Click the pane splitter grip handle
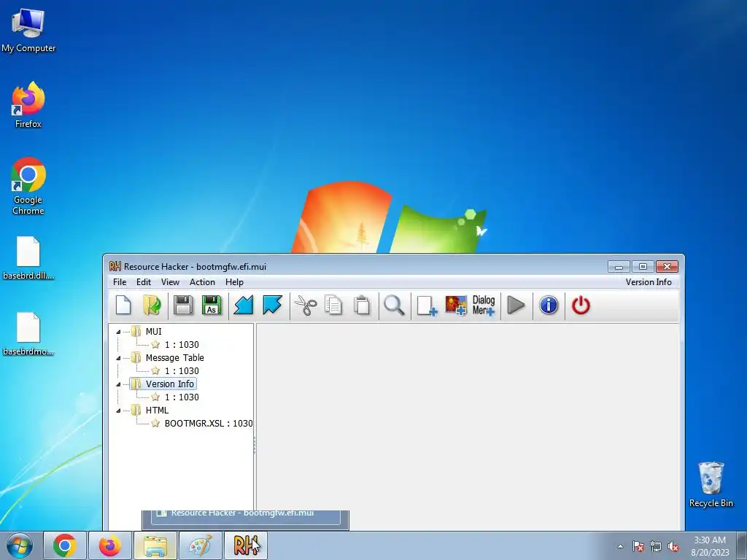Screen dimensions: 747x560 click(255, 446)
